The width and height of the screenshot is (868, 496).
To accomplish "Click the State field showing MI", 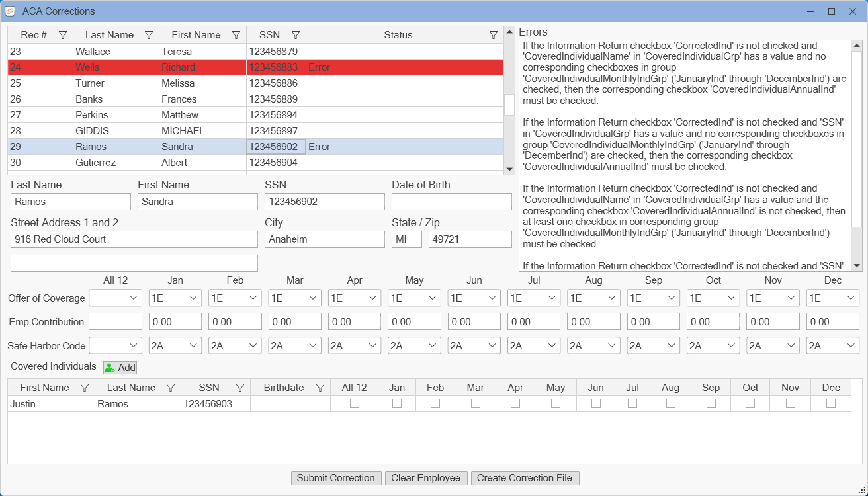I will pyautogui.click(x=407, y=239).
